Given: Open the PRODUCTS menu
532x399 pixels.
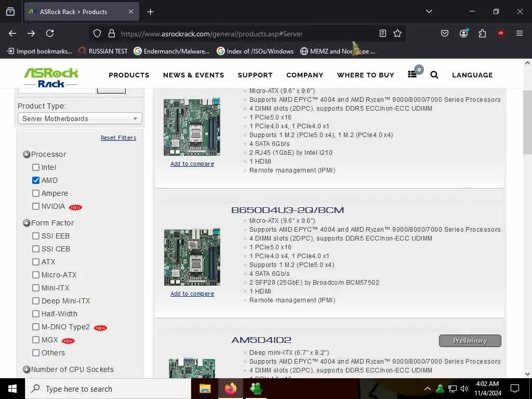Looking at the screenshot, I should click(x=129, y=75).
